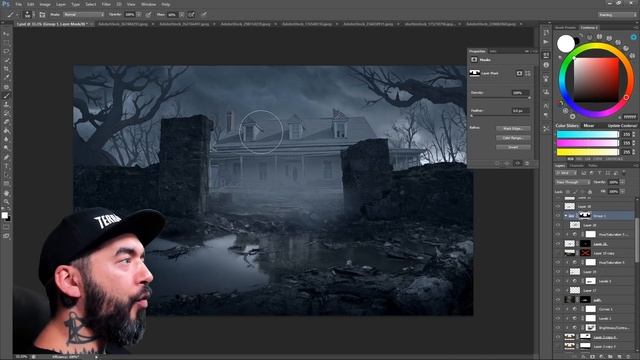The width and height of the screenshot is (640, 360).
Task: Select the Pen tool
Action: coord(6,157)
